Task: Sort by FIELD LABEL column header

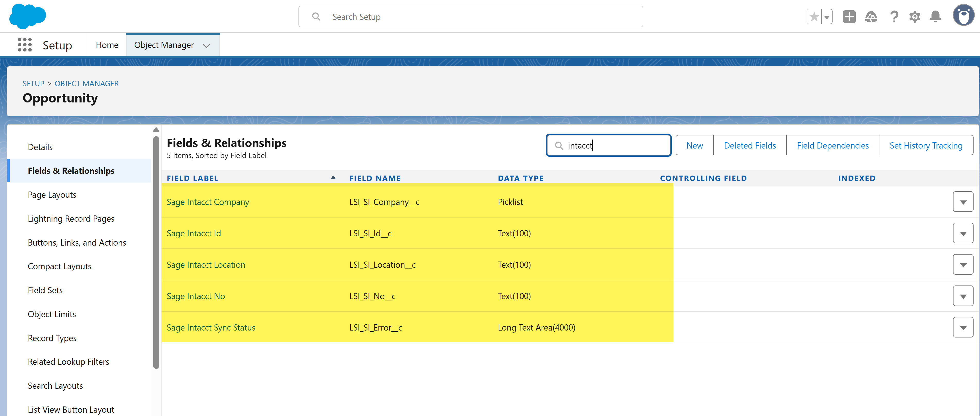Action: coord(192,178)
